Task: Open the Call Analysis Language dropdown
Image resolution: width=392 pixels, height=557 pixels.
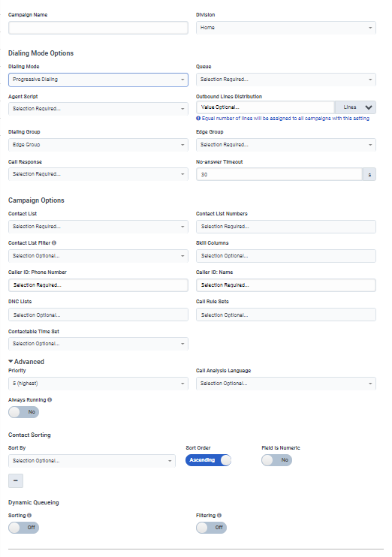Action: click(285, 384)
